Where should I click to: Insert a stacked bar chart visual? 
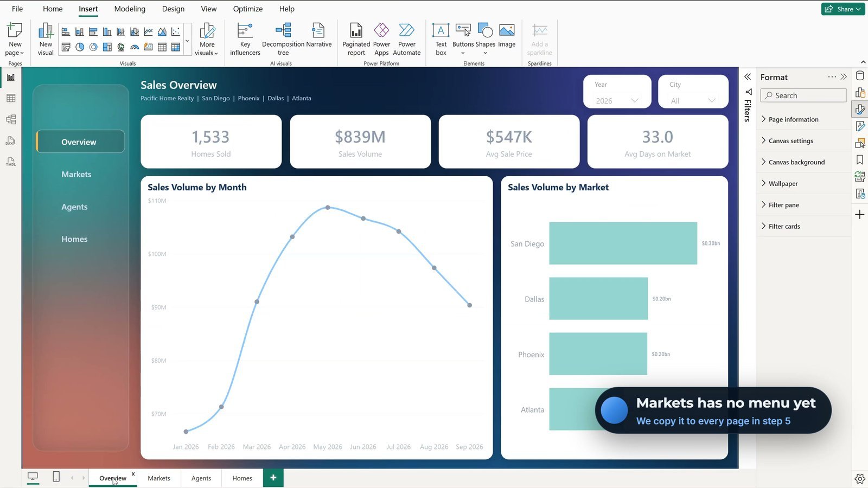pos(66,32)
